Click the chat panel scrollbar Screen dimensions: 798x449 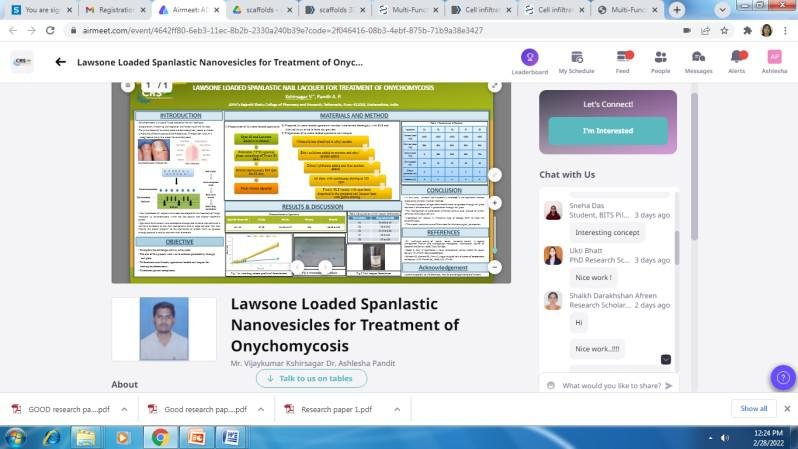point(676,247)
